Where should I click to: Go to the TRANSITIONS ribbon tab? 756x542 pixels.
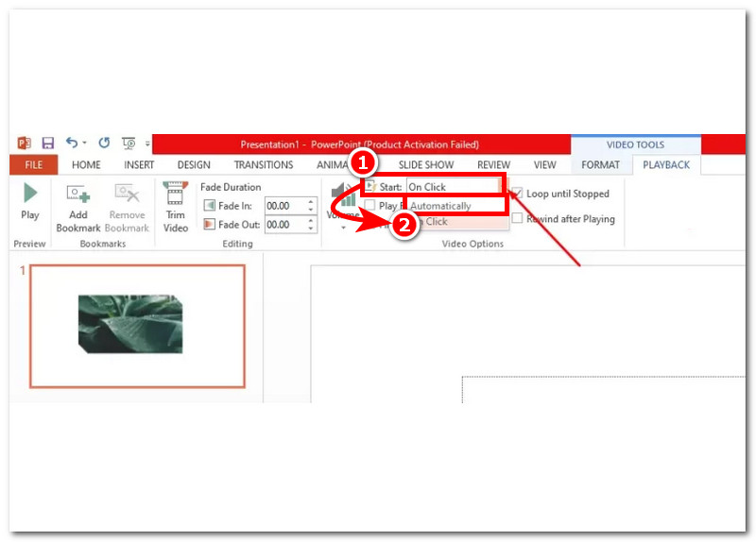pos(264,164)
